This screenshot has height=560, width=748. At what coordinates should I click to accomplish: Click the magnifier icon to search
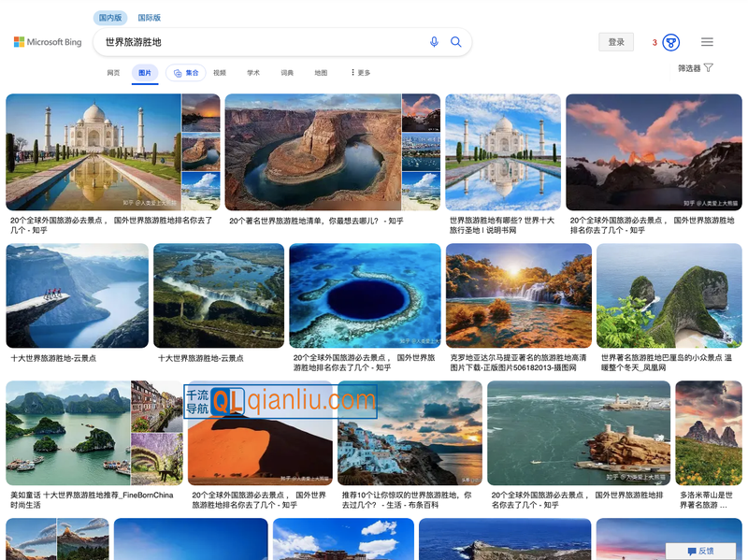pyautogui.click(x=455, y=41)
